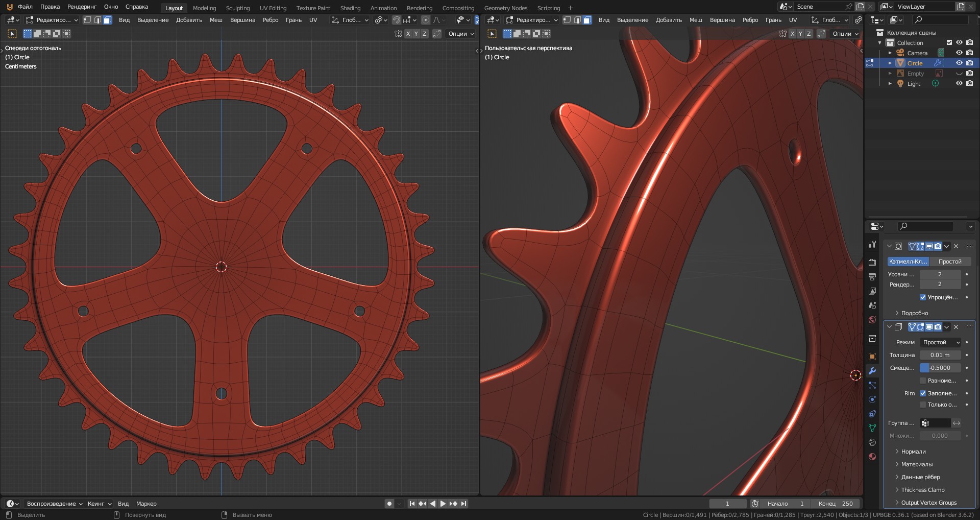Enable the 'Равноме...' even thickness checkbox
This screenshot has height=520, width=980.
click(923, 381)
